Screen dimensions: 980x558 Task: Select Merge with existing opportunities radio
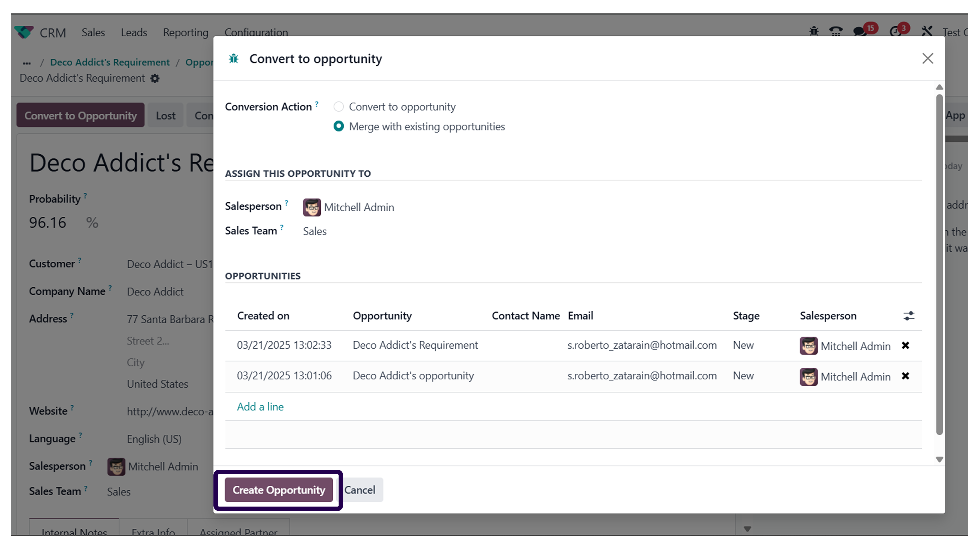[x=339, y=126]
